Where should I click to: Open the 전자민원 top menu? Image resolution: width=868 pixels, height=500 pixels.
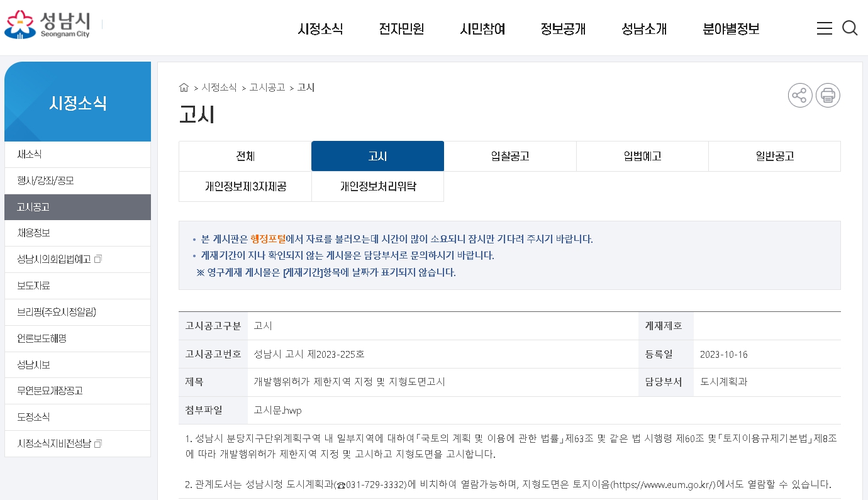pyautogui.click(x=401, y=29)
